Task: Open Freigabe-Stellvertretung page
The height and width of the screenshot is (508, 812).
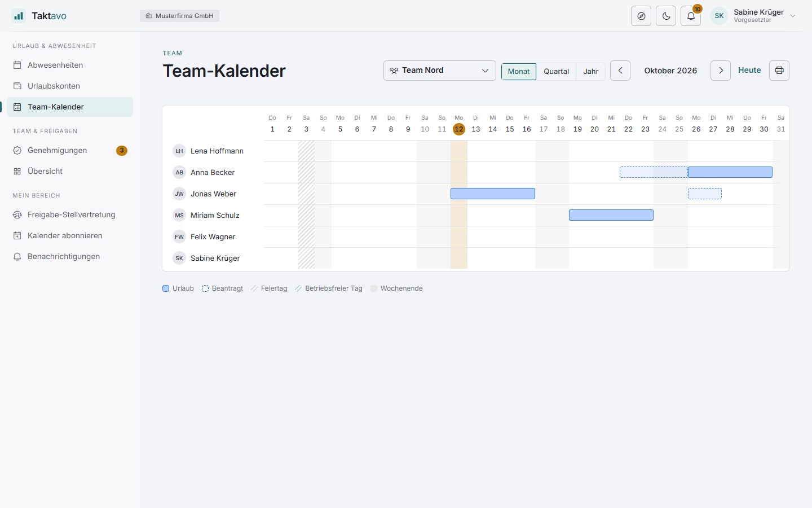Action: (70, 214)
